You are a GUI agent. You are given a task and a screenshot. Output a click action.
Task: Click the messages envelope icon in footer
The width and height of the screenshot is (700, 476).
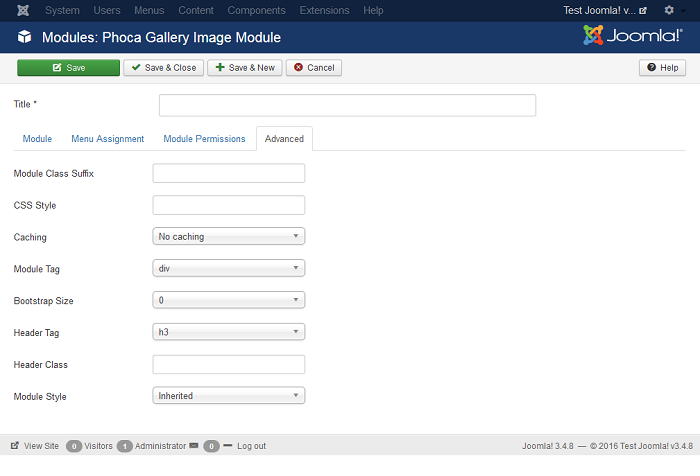(x=194, y=446)
